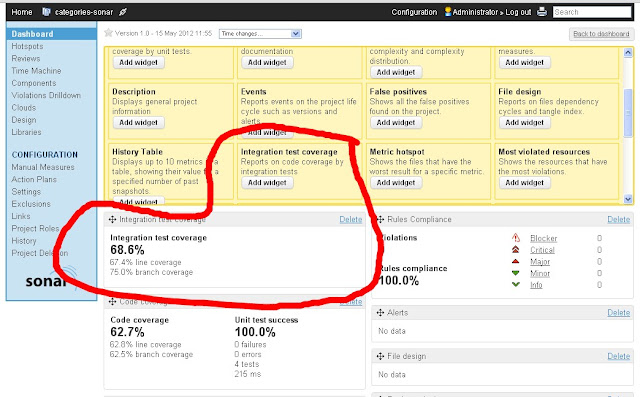Open Manual Measures in the sidebar
Viewport: 640px width, 397px height.
point(43,167)
